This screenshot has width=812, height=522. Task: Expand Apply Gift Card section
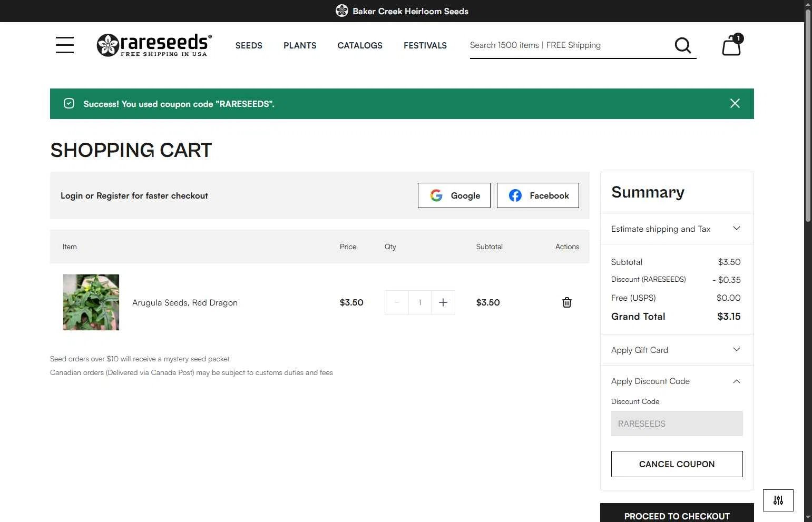(x=677, y=350)
